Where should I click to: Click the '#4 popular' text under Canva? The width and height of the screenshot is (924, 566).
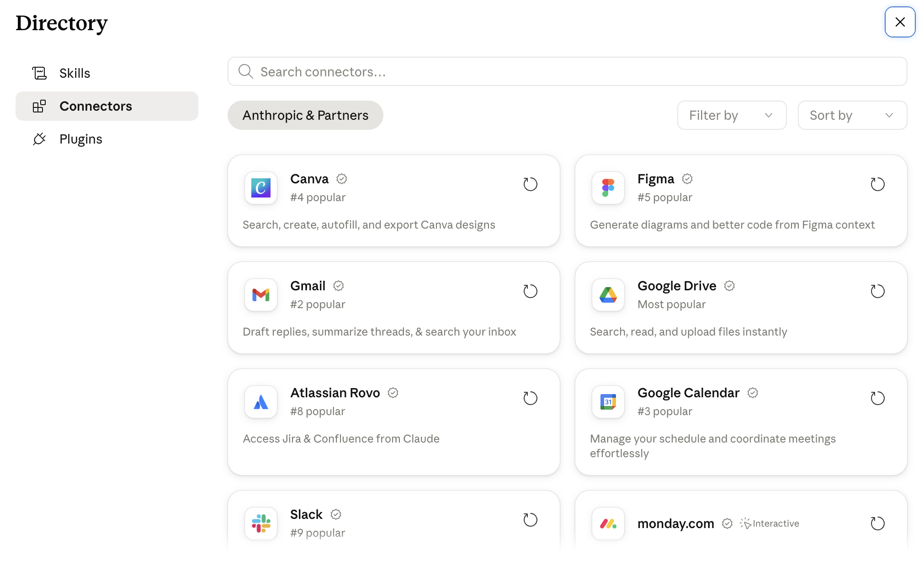coord(318,198)
